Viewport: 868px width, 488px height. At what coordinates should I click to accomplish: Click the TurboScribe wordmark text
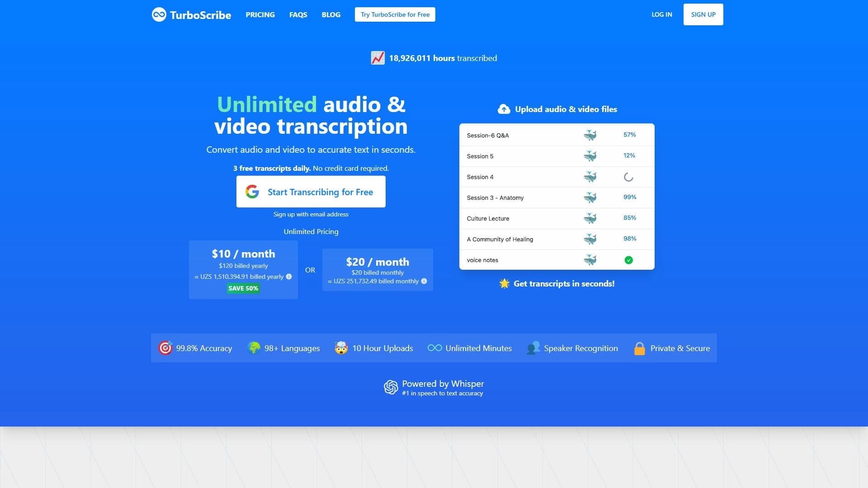(x=200, y=15)
